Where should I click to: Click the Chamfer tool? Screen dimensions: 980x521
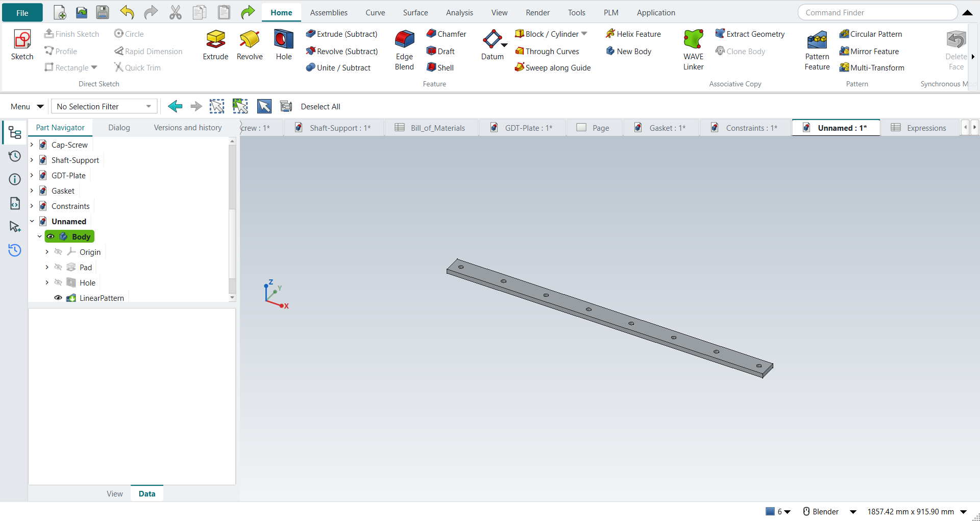[446, 34]
